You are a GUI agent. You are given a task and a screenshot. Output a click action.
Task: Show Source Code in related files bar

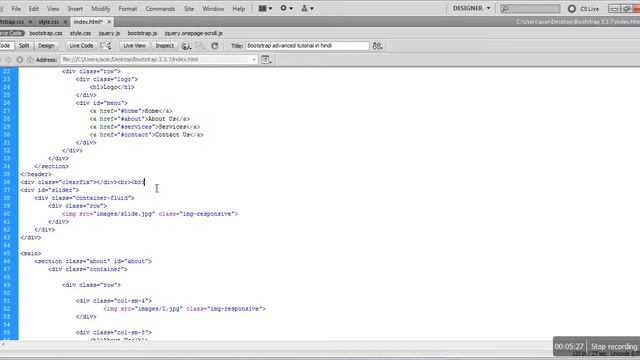tap(11, 33)
